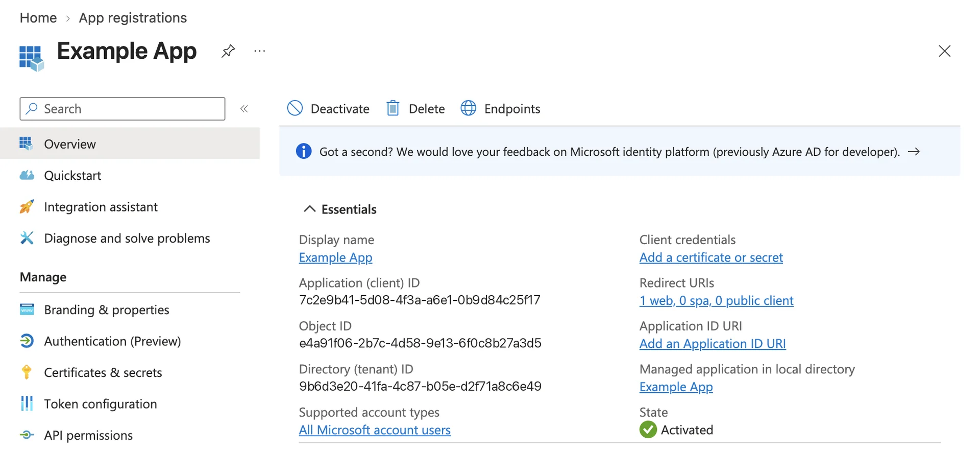Click the Quickstart cloud icon

click(27, 175)
